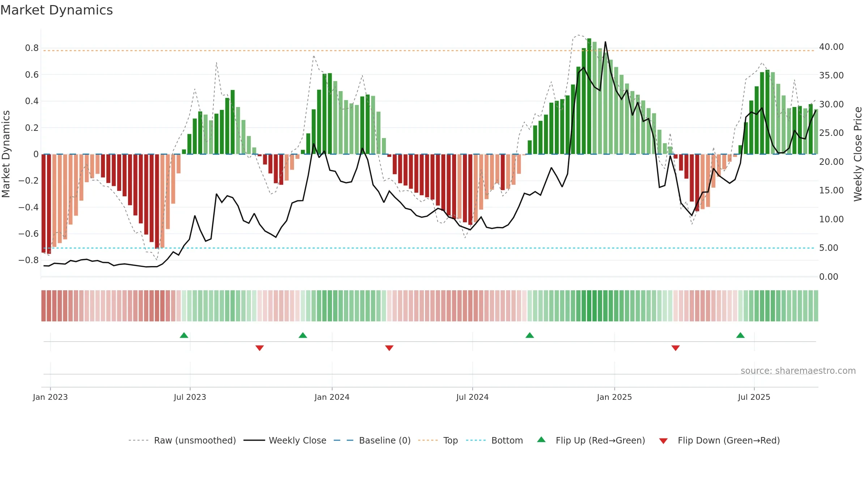The image size is (868, 488).
Task: Toggle the Raw (unsmoothed) legend entry
Action: pos(182,440)
